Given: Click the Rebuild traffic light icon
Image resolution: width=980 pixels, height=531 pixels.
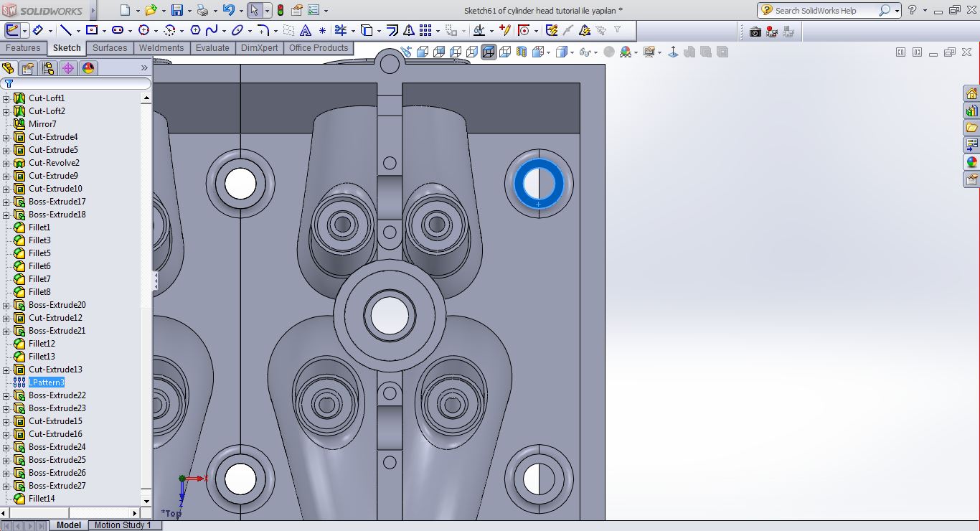Looking at the screenshot, I should point(280,11).
